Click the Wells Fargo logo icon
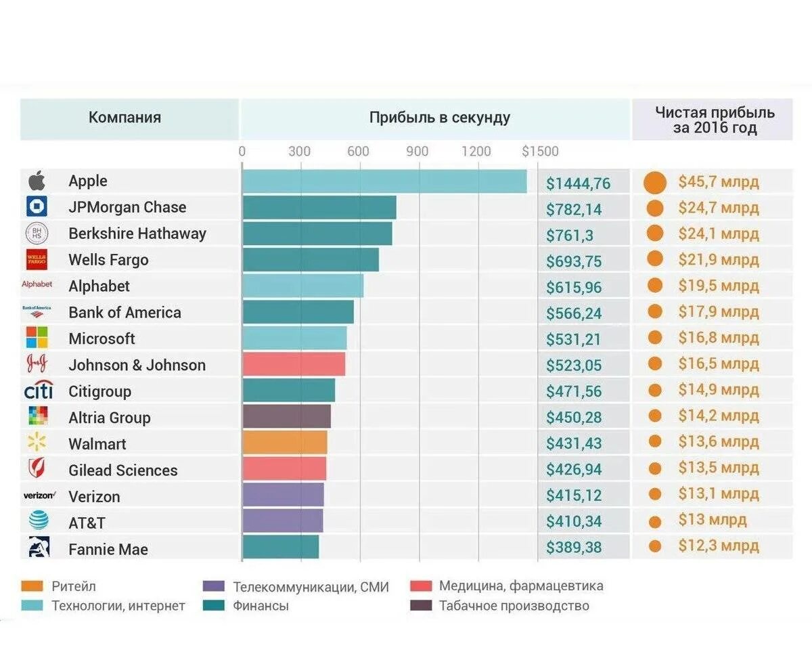The width and height of the screenshot is (812, 662). 37,259
